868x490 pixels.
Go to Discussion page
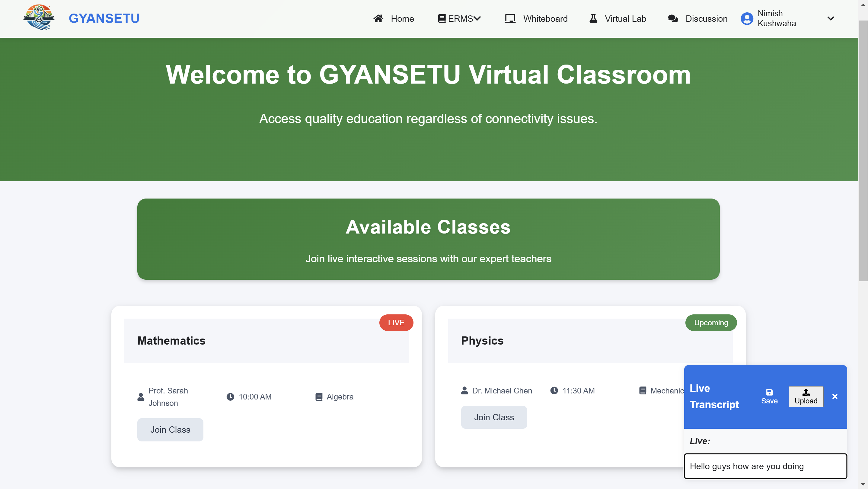click(x=706, y=18)
